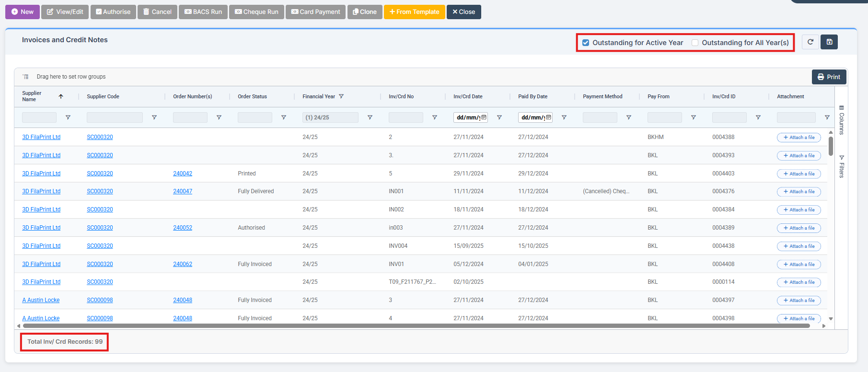This screenshot has height=372, width=868.
Task: Click filter icon under Supplier Name column
Action: pyautogui.click(x=68, y=117)
